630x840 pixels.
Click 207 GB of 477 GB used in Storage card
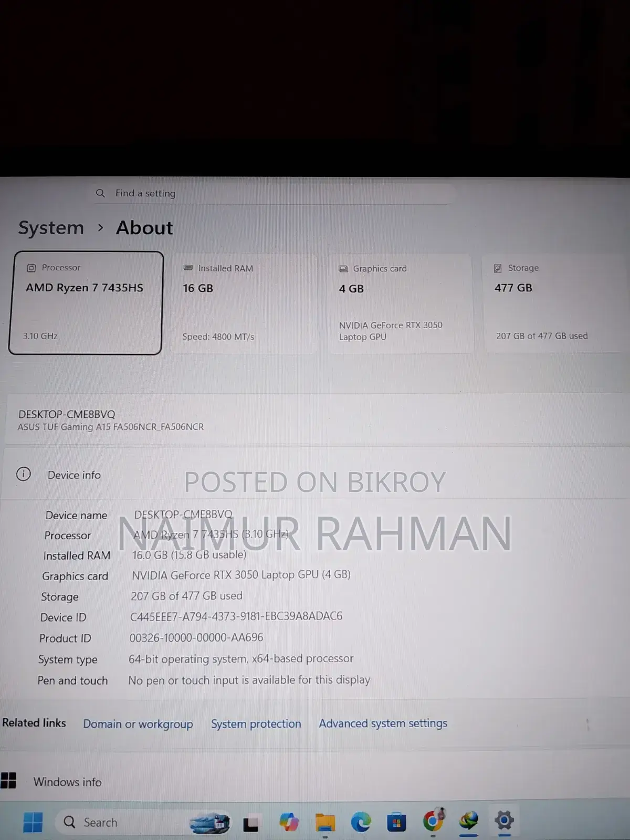click(x=542, y=336)
